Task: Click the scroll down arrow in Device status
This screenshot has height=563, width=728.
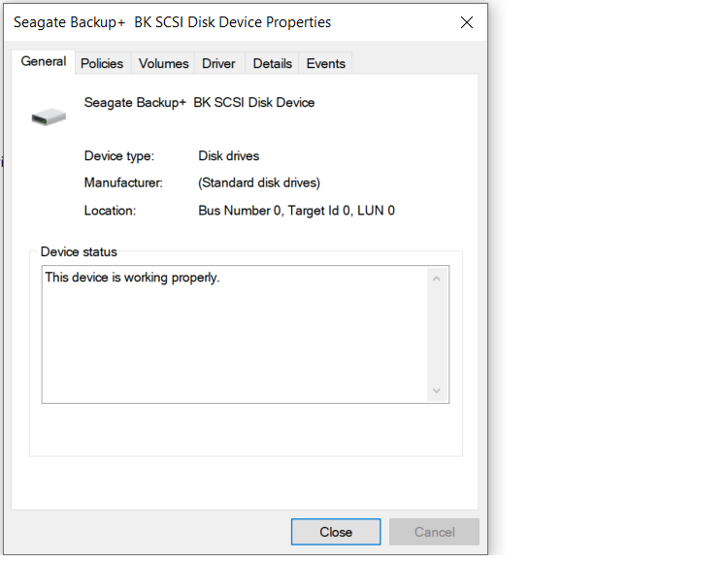Action: (x=437, y=390)
